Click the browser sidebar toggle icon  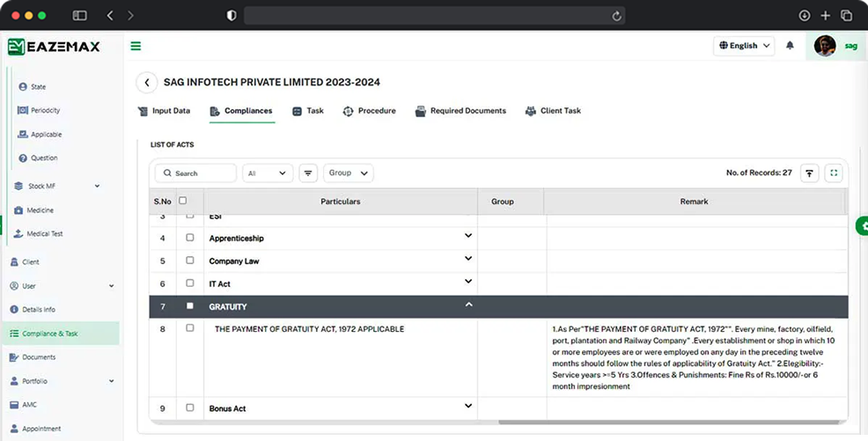(x=80, y=16)
